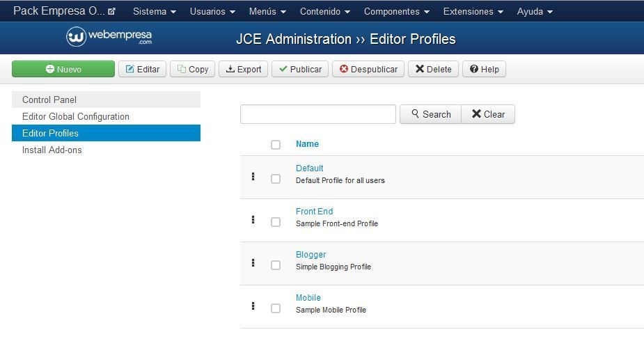644x355 pixels.
Task: Open the Componentes dropdown menu
Action: [397, 12]
